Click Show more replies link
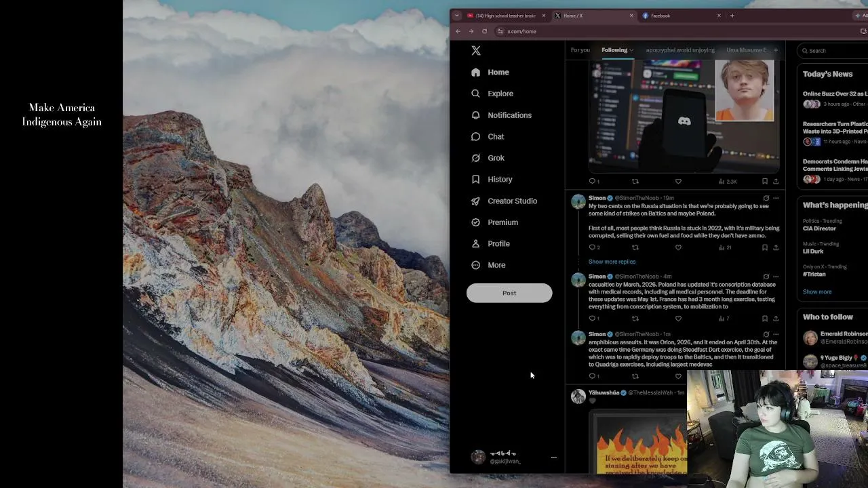Image resolution: width=868 pixels, height=488 pixels. [x=612, y=262]
